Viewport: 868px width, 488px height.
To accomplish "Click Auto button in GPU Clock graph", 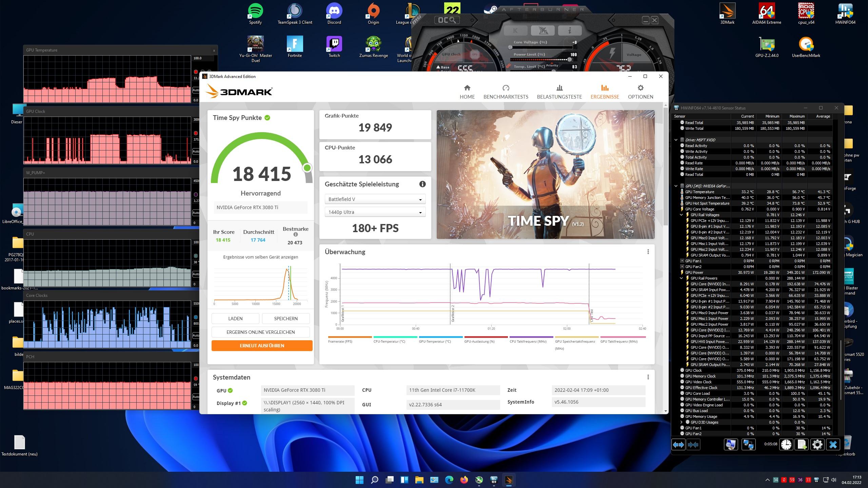I will pyautogui.click(x=196, y=151).
